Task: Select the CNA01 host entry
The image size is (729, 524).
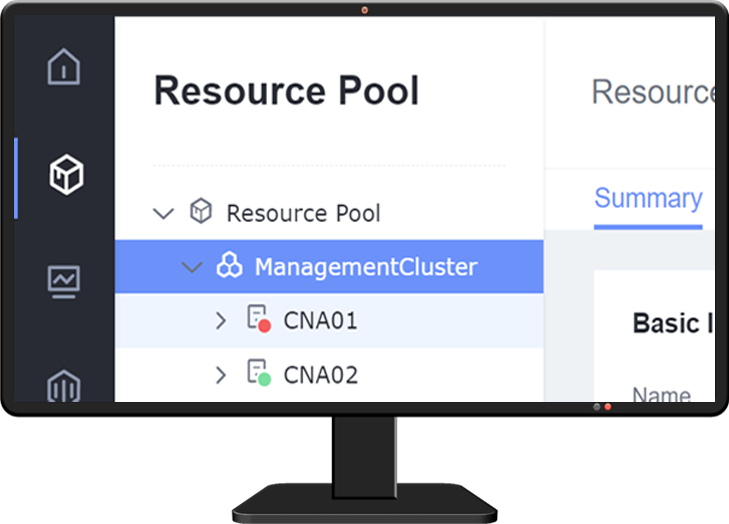Action: point(329,320)
